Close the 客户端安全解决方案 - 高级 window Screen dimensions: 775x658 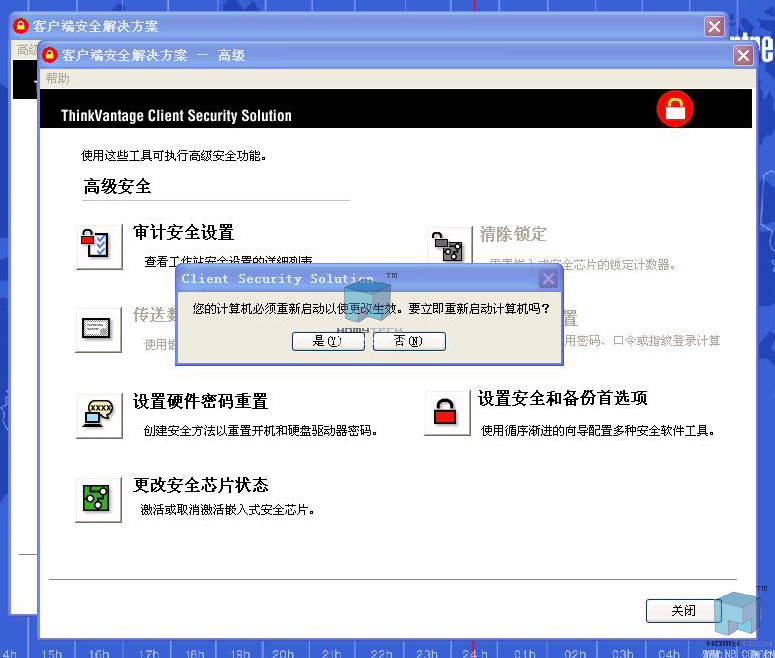click(743, 55)
